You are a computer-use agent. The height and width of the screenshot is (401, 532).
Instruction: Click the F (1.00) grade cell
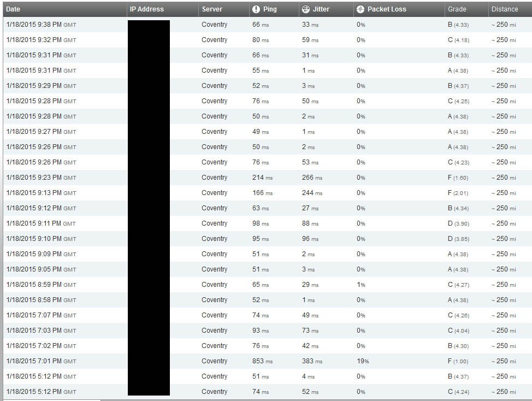point(458,361)
